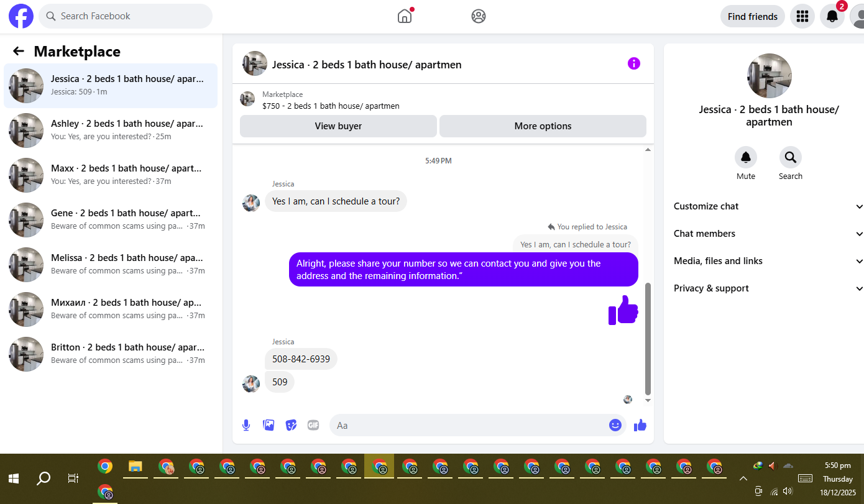This screenshot has width=864, height=504.
Task: Click the Wi-Fi network tray icon
Action: tap(774, 492)
